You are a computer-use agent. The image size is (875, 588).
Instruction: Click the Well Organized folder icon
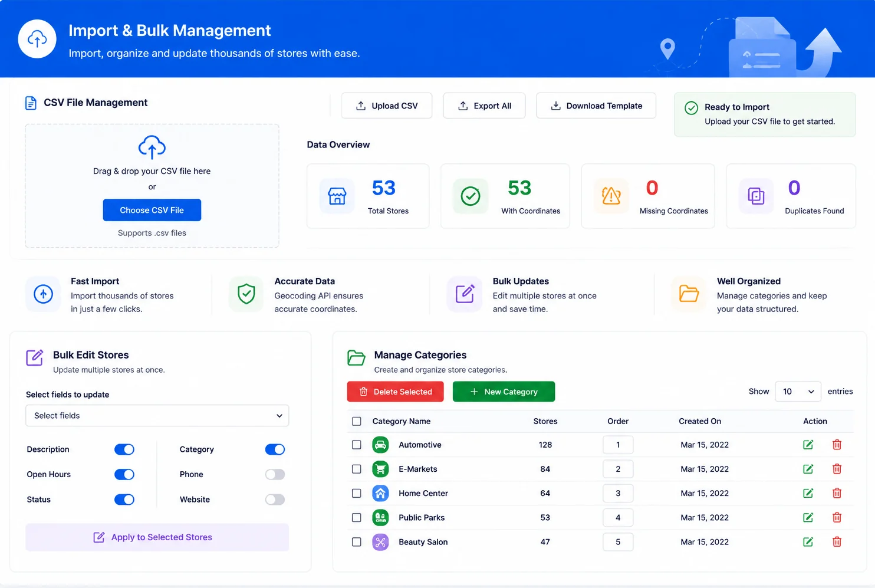tap(689, 294)
